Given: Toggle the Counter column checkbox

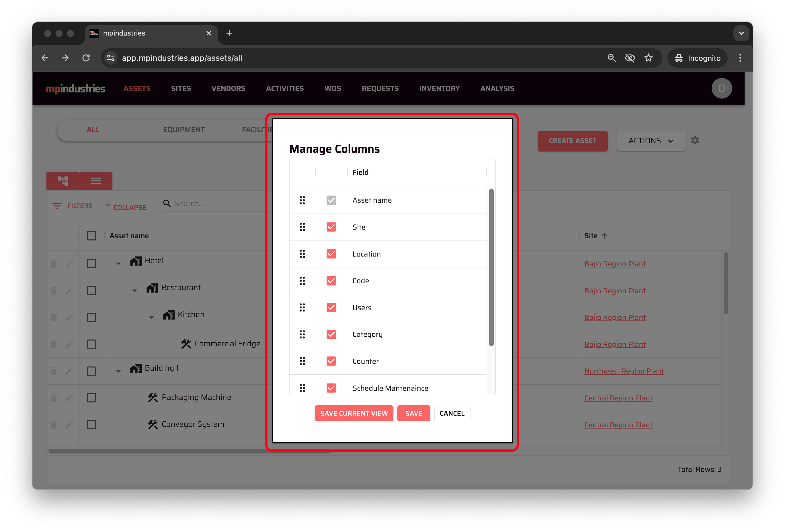Looking at the screenshot, I should (331, 361).
